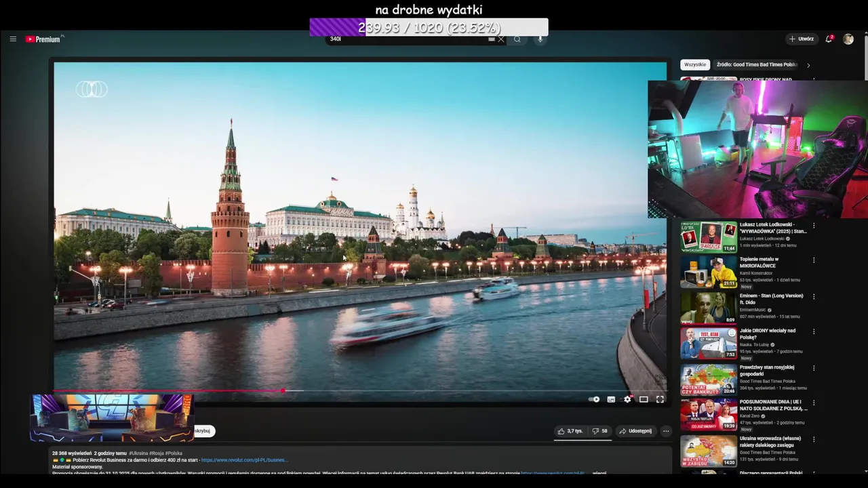Open options menu for Eminem - Stan video

[814, 297]
